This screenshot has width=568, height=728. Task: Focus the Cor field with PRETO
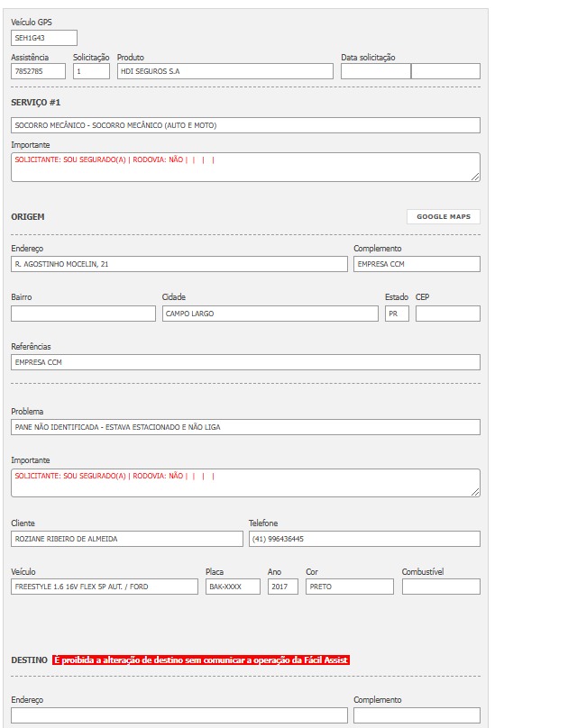349,587
